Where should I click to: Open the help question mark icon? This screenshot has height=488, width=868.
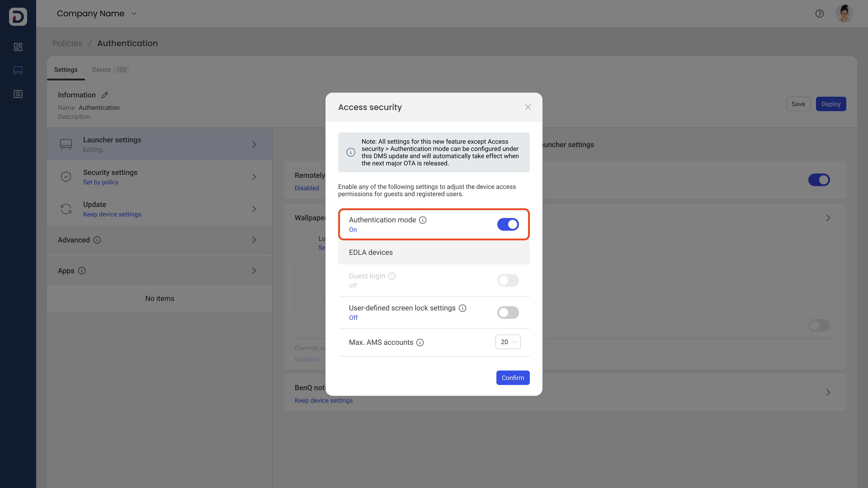tap(819, 14)
